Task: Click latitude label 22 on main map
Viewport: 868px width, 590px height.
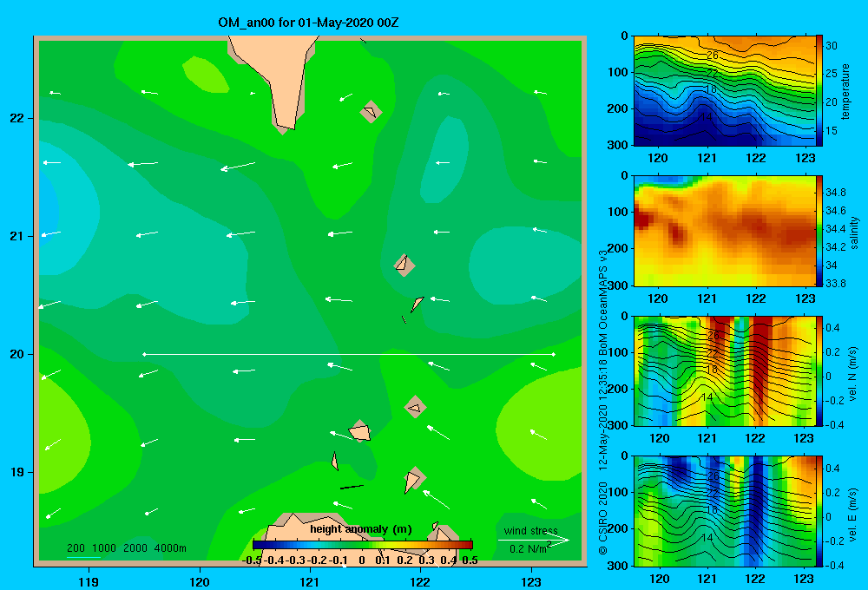Action: click(16, 118)
